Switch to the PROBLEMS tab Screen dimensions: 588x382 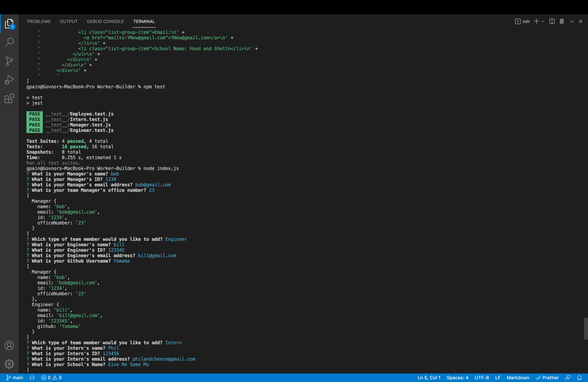39,22
